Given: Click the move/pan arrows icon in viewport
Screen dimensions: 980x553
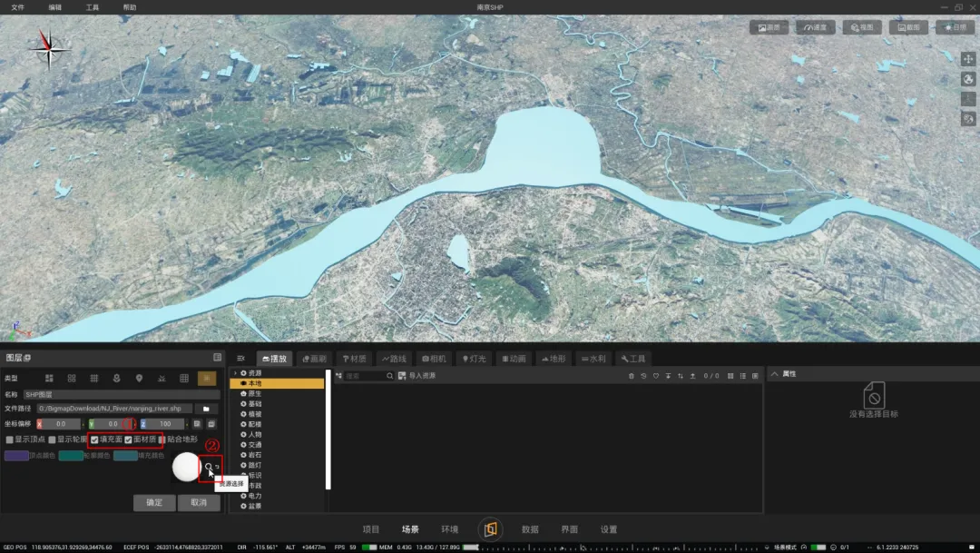Looking at the screenshot, I should [x=967, y=59].
